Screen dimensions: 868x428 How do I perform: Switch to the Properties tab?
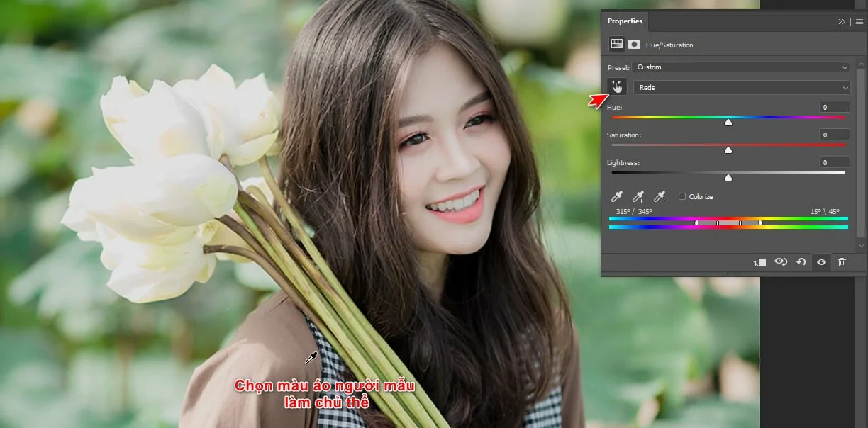click(x=624, y=21)
